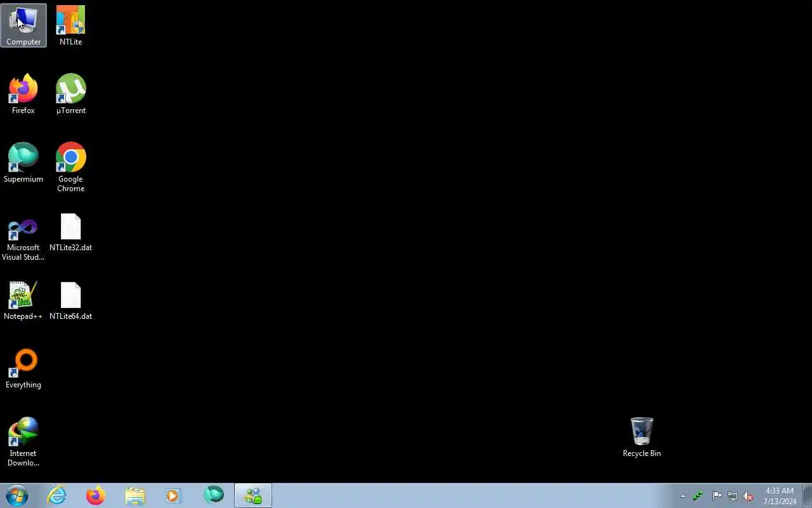Select the Everything search shortcut
This screenshot has width=812, height=508.
(23, 368)
